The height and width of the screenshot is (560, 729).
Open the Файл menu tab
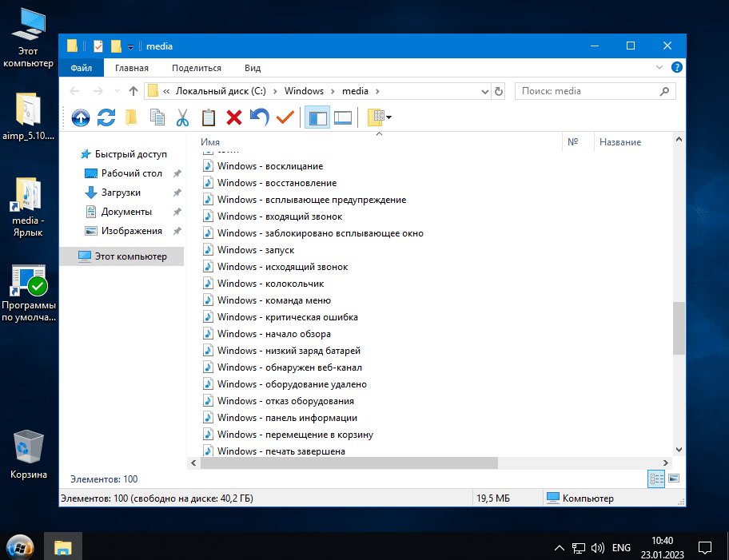pyautogui.click(x=81, y=69)
